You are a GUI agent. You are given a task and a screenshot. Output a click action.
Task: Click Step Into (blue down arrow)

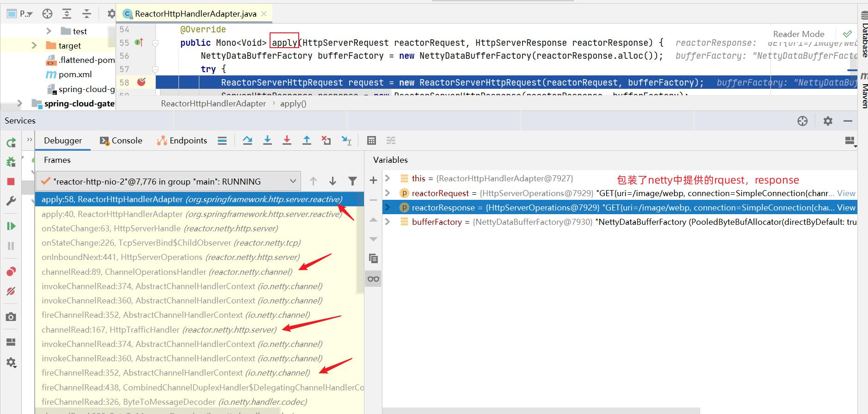(267, 141)
